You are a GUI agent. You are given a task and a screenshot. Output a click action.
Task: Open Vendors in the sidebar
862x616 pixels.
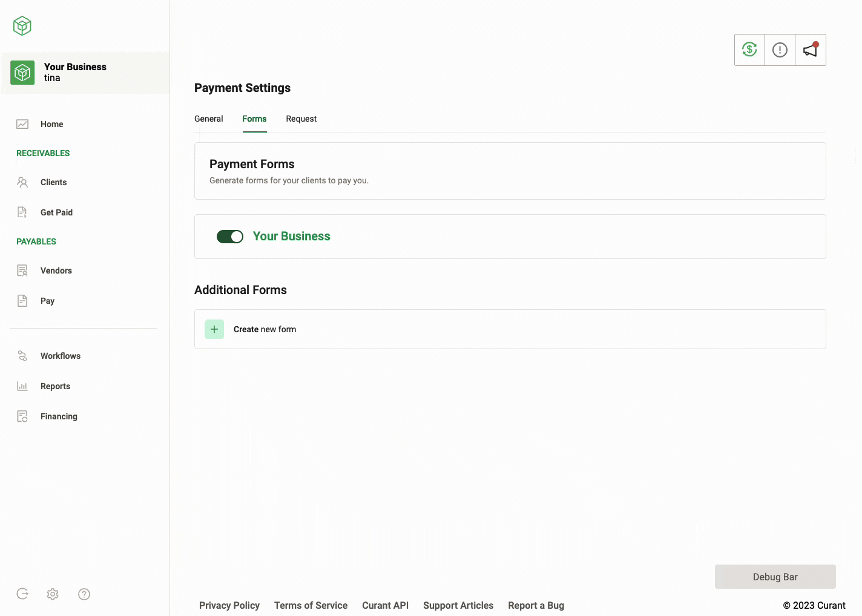pos(56,270)
